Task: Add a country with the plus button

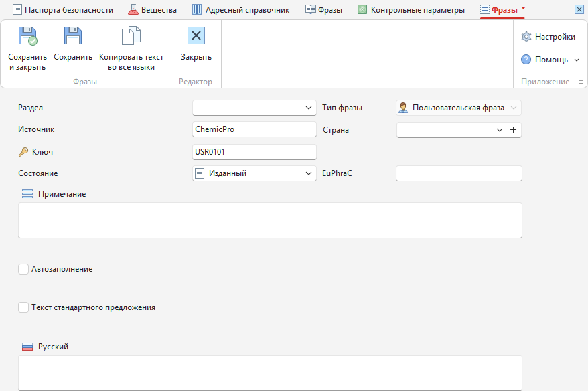Action: pyautogui.click(x=514, y=130)
